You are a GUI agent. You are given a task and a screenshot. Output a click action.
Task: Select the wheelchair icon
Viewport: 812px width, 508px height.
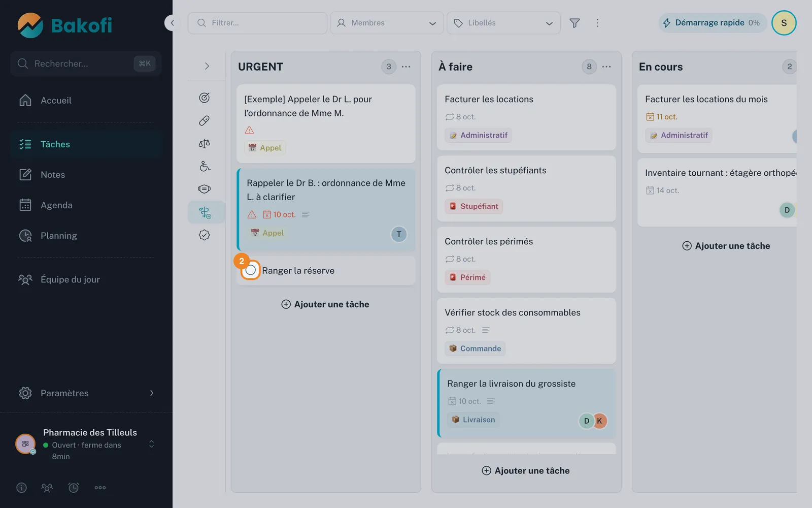click(204, 166)
